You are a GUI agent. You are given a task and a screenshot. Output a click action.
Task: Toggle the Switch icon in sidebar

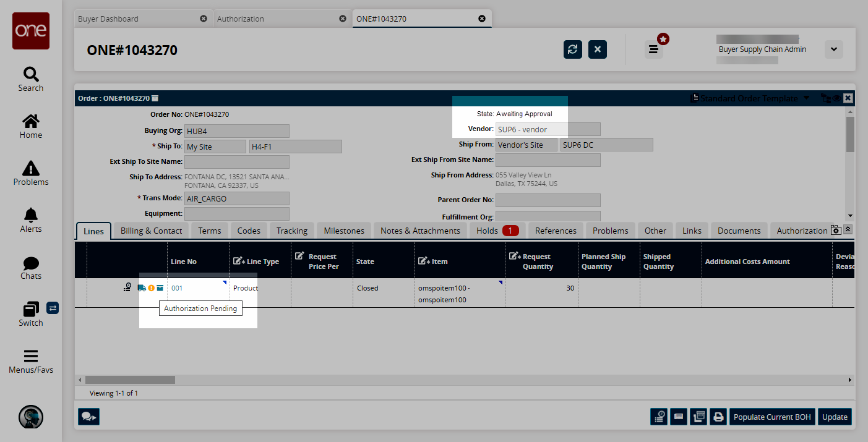[x=30, y=314]
